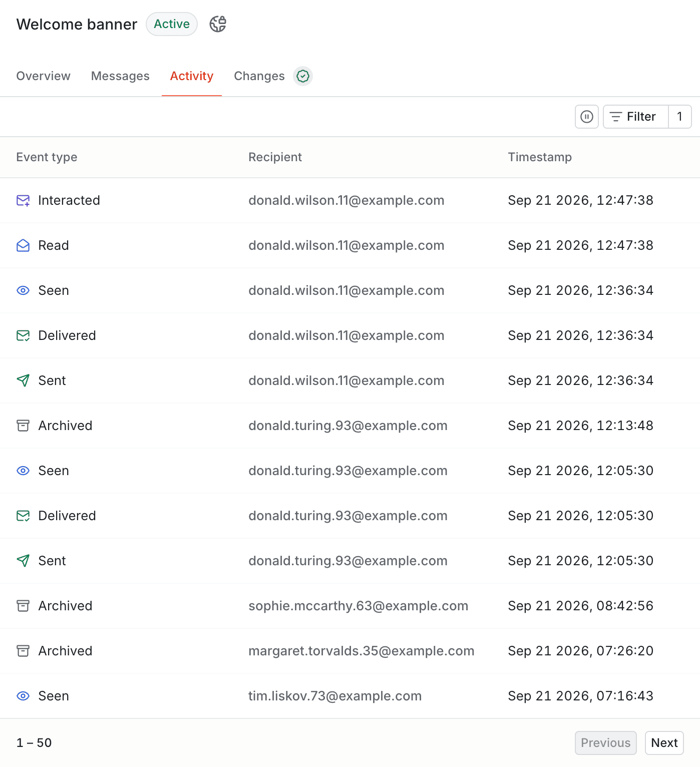This screenshot has height=767, width=700.
Task: Click the green verified badge next to Changes
Action: [303, 76]
